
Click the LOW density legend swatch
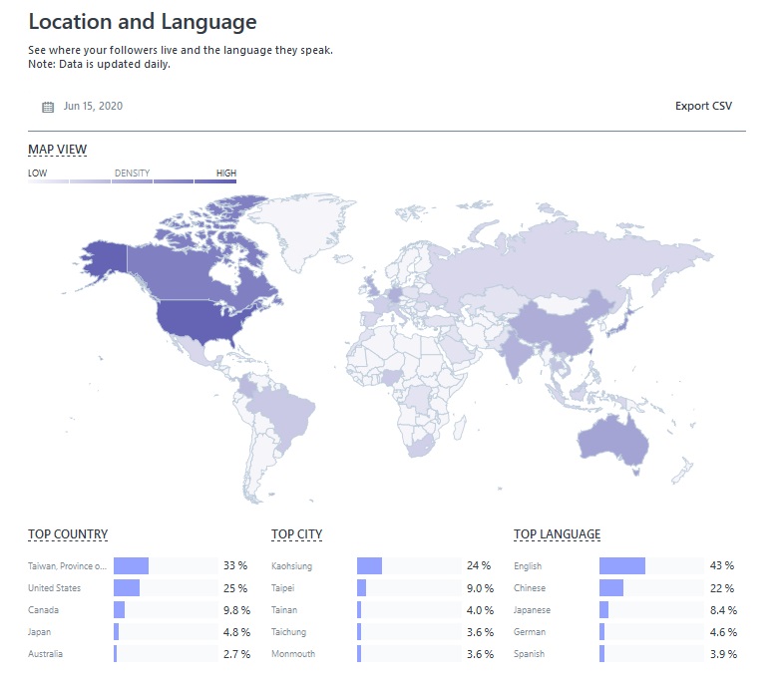[x=48, y=181]
